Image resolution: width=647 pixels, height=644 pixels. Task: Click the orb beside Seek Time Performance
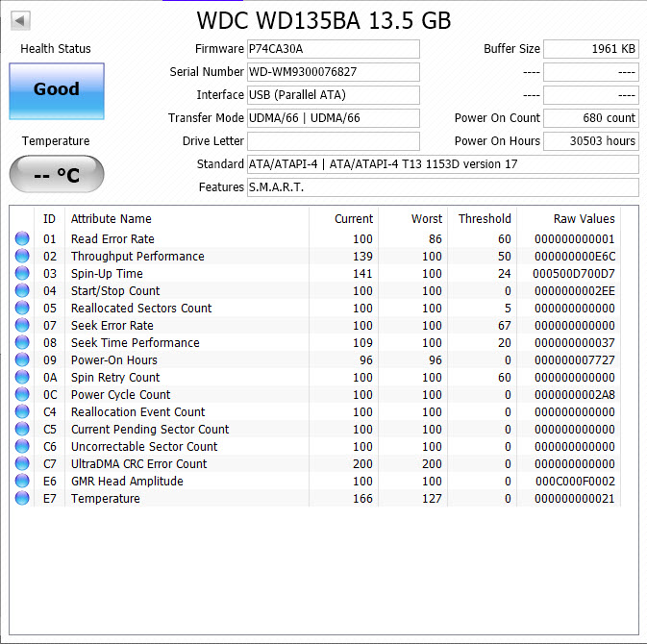click(x=22, y=342)
